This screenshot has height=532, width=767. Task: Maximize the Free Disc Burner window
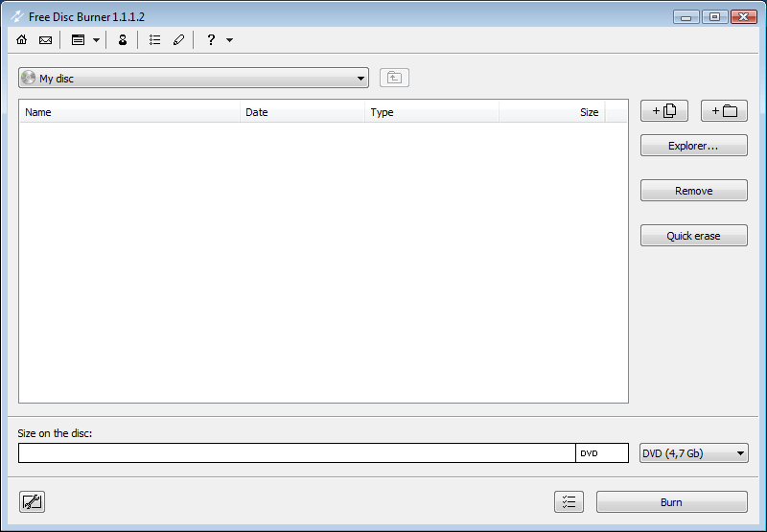pos(714,17)
